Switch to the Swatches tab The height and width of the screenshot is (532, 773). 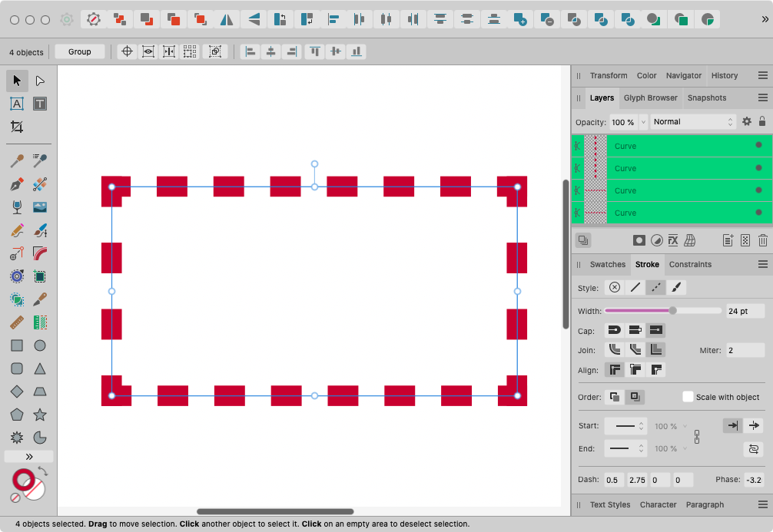pyautogui.click(x=608, y=264)
